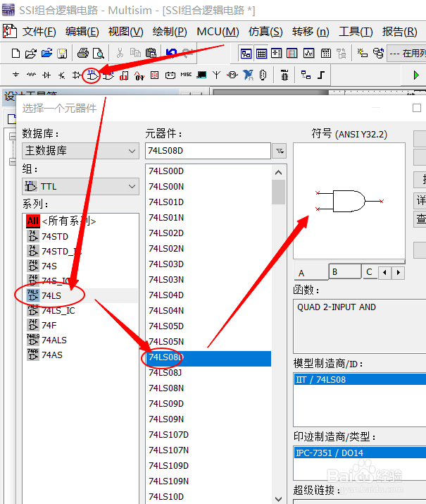The width and height of the screenshot is (426, 504).
Task: Undo the last action
Action: pyautogui.click(x=171, y=53)
